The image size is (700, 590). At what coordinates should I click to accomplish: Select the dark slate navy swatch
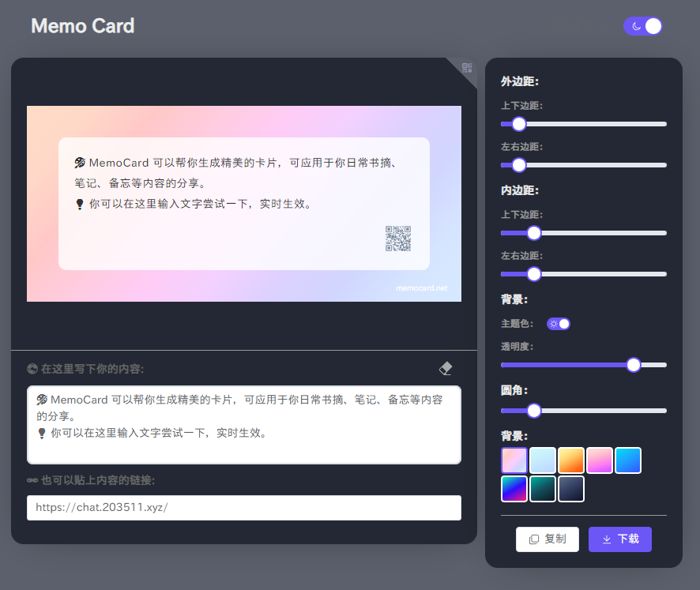pos(571,489)
